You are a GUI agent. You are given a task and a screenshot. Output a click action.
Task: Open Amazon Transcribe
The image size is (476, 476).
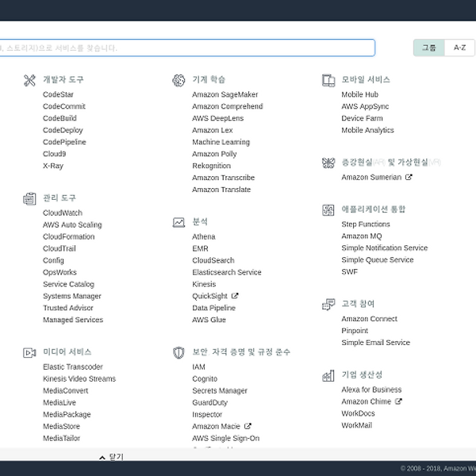click(223, 178)
